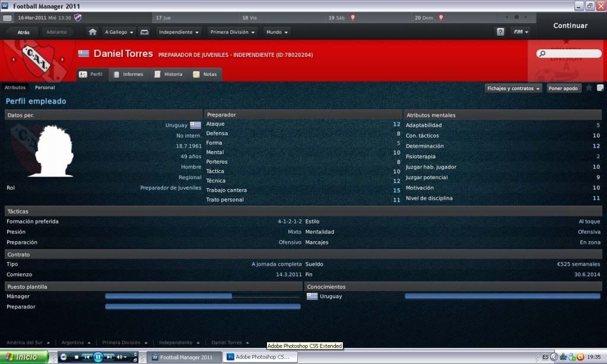Select the 17 Jue calendar day
Screen dimensions: 607x364
(195, 18)
